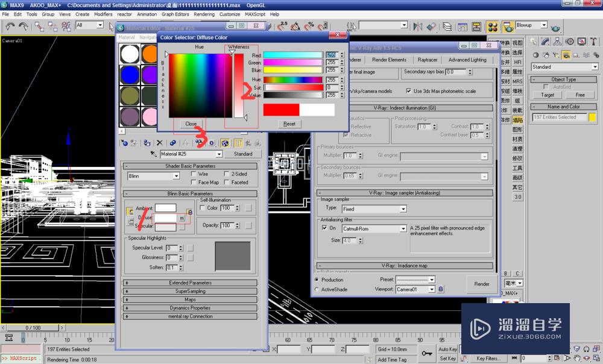Click the Reset Map/Mtl to Default icon
Image resolution: width=603 pixels, height=364 pixels.
(x=159, y=143)
